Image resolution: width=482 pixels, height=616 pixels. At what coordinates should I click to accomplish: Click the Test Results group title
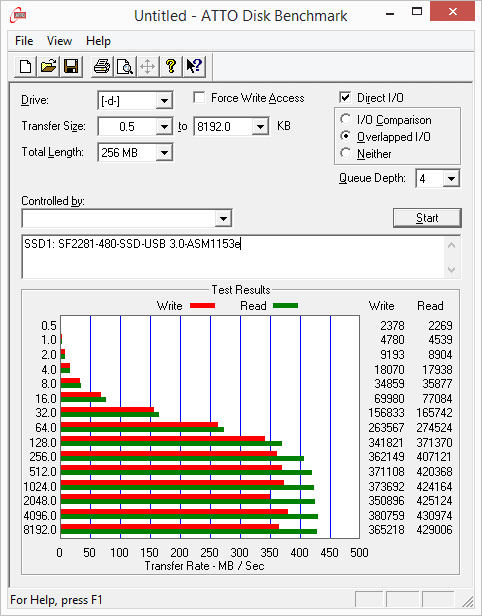pyautogui.click(x=241, y=290)
